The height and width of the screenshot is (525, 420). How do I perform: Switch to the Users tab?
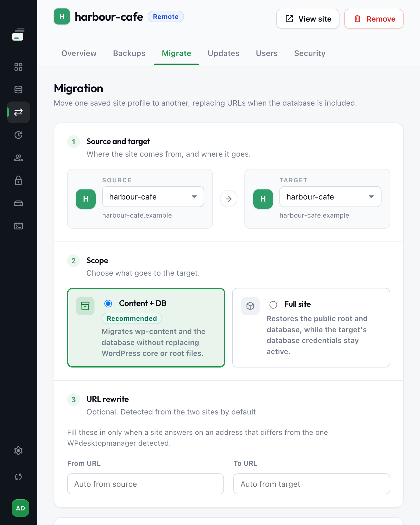pos(267,53)
